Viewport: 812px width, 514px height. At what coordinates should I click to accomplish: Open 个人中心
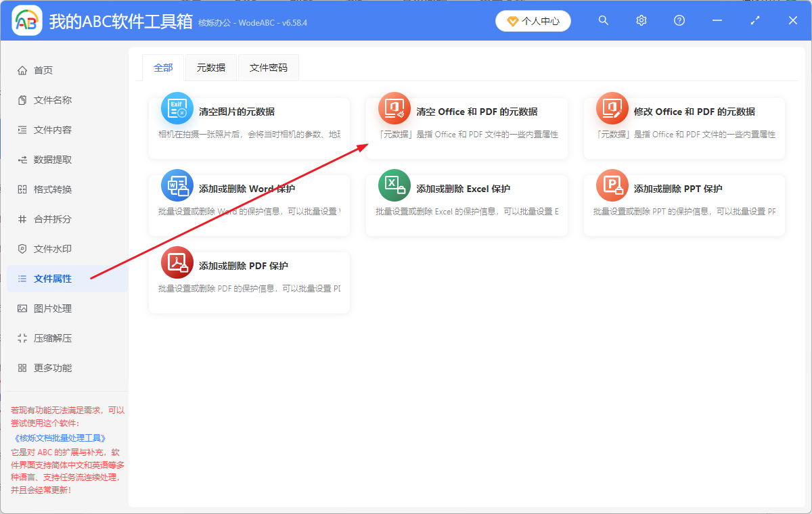click(x=533, y=20)
